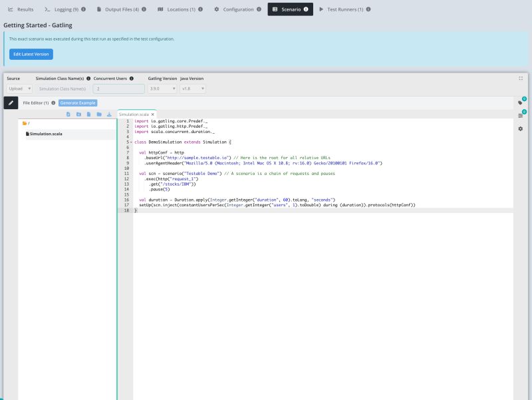The image size is (532, 400).
Task: Click the sliders icon on the right sidebar
Action: [x=520, y=116]
